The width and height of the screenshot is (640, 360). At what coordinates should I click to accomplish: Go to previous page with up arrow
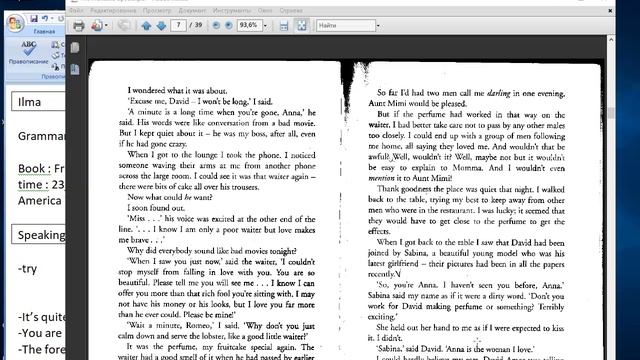pyautogui.click(x=146, y=26)
